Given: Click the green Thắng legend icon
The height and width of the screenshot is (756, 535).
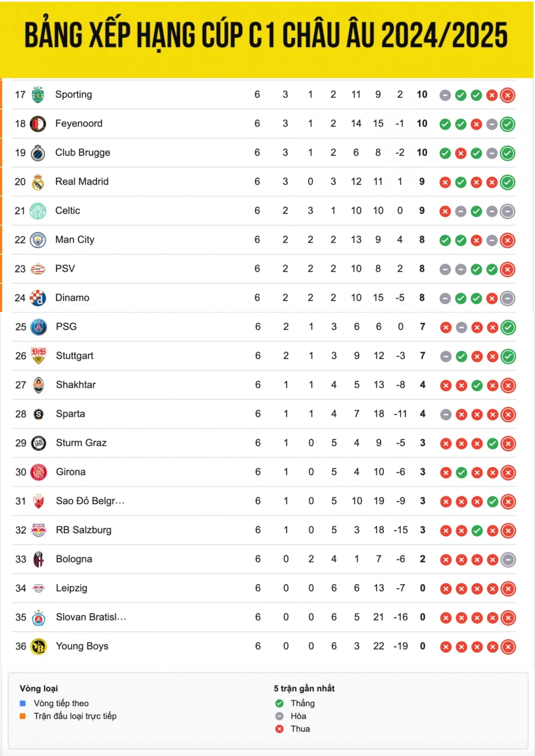Looking at the screenshot, I should click(280, 703).
